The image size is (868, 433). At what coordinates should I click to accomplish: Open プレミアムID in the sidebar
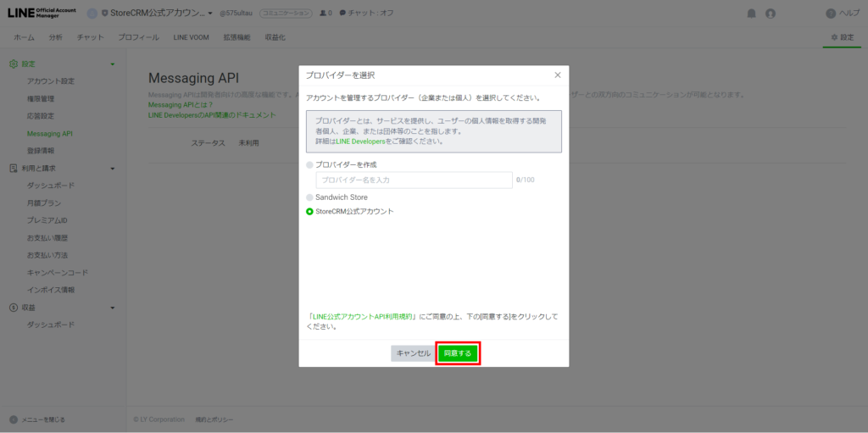[x=47, y=220]
